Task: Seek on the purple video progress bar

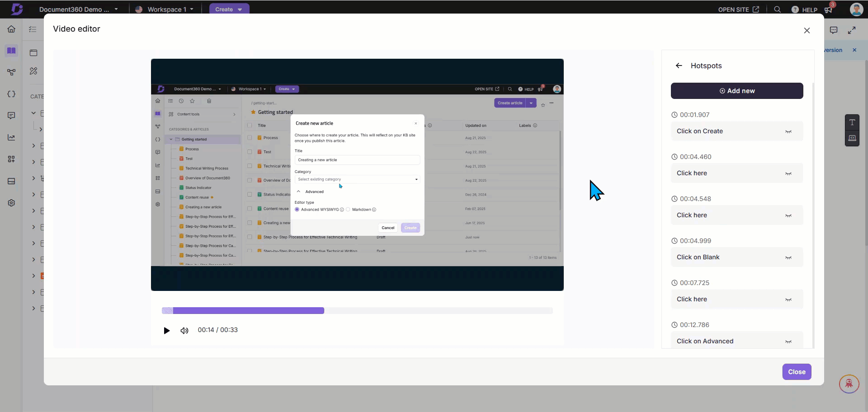Action: pyautogui.click(x=357, y=311)
